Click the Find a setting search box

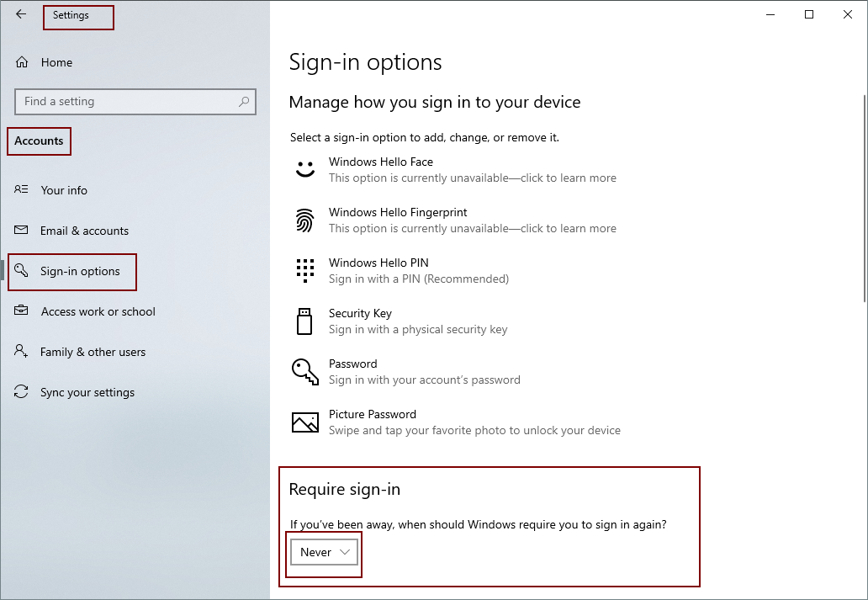coord(135,101)
